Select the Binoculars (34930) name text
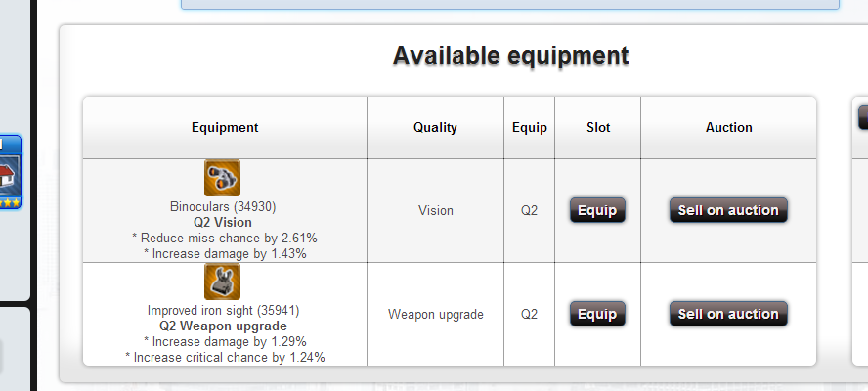The width and height of the screenshot is (868, 391). [x=223, y=206]
